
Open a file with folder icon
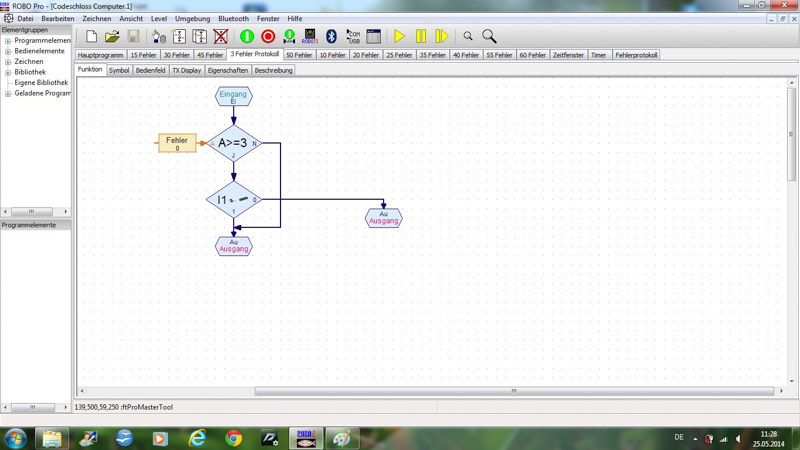[x=112, y=36]
